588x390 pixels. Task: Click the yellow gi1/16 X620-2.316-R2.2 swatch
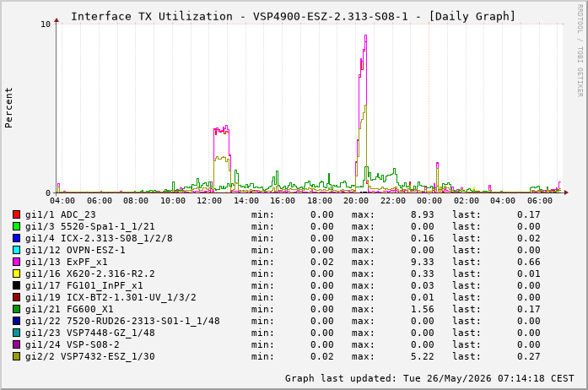click(16, 274)
